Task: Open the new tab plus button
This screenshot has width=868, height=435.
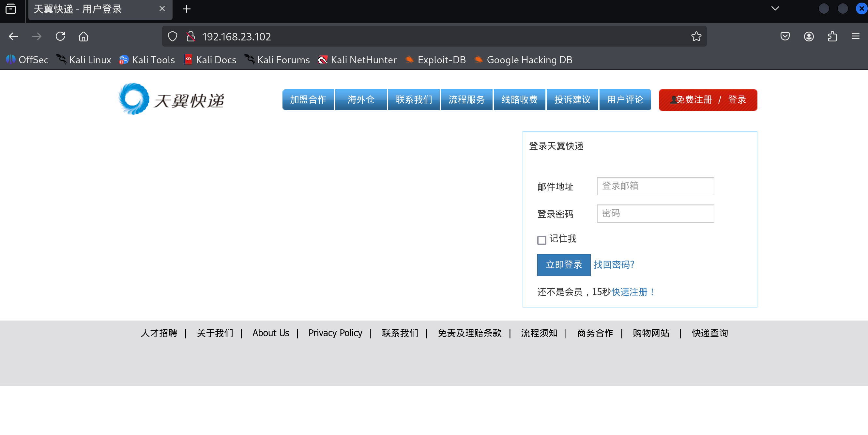Action: coord(186,9)
